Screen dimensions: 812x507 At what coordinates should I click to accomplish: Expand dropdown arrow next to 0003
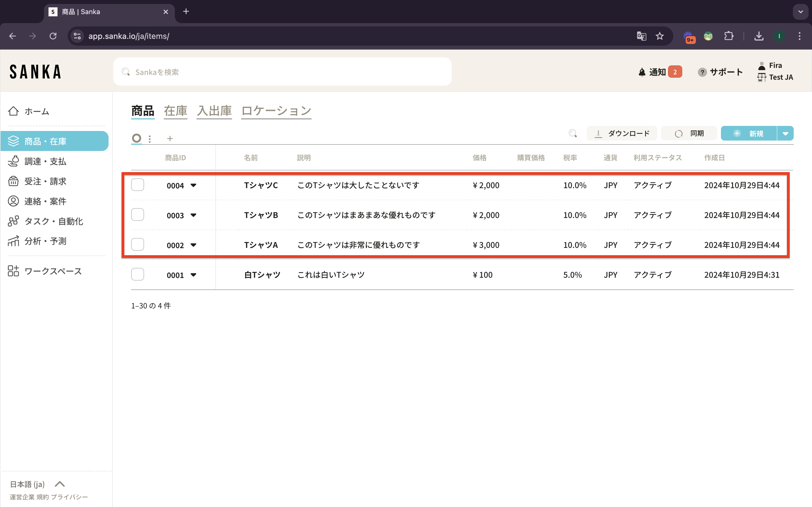(193, 215)
